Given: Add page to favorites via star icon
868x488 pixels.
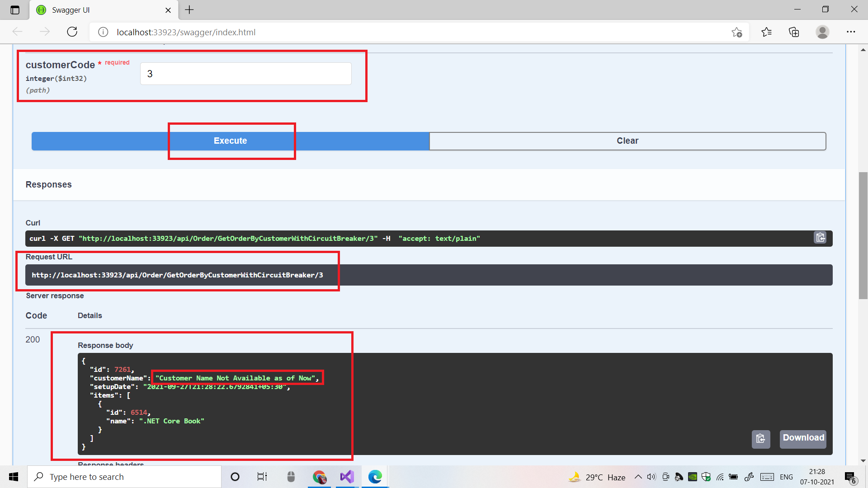Looking at the screenshot, I should (x=737, y=32).
